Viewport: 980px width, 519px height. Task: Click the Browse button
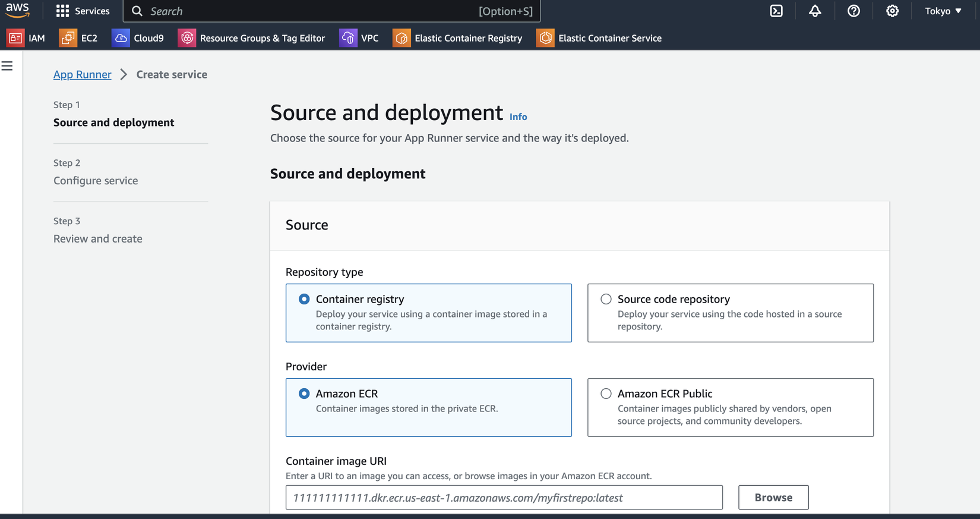click(x=773, y=498)
